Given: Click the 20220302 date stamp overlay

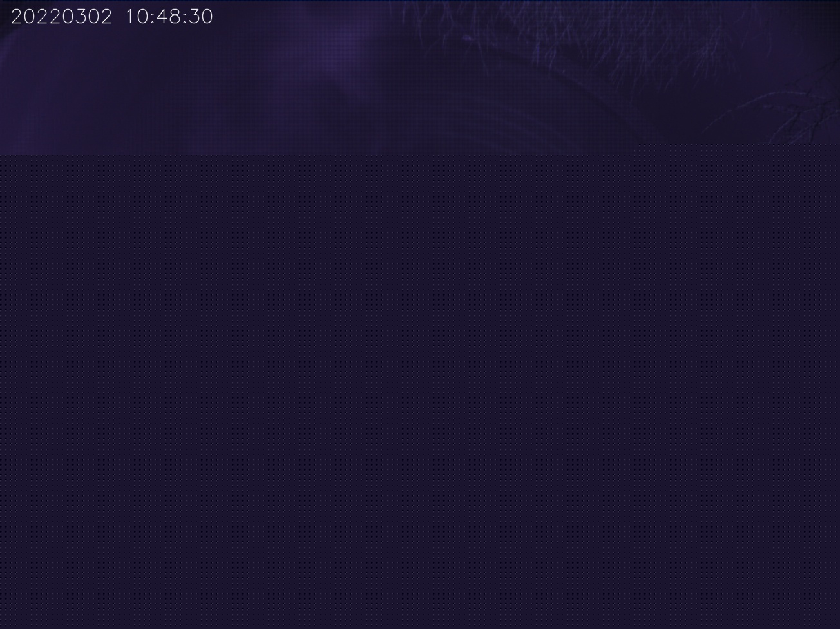Looking at the screenshot, I should (62, 17).
